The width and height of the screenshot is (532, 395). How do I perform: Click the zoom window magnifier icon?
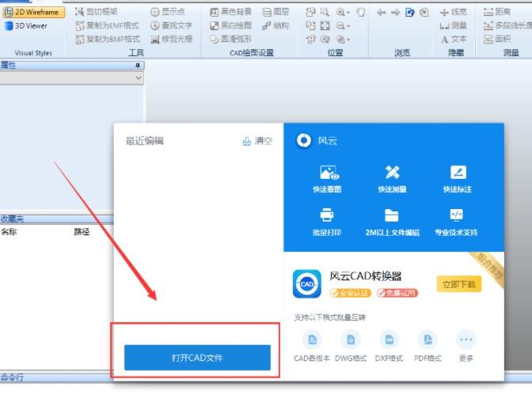click(x=325, y=12)
